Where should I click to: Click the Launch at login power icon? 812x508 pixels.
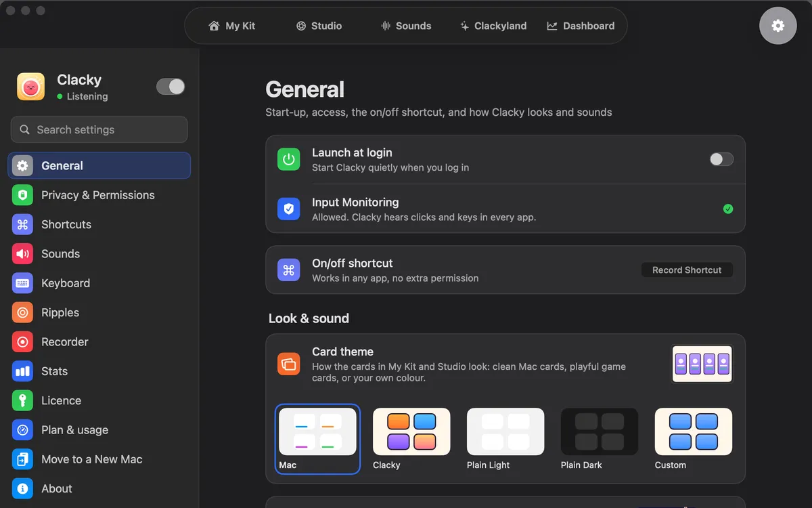pyautogui.click(x=289, y=159)
